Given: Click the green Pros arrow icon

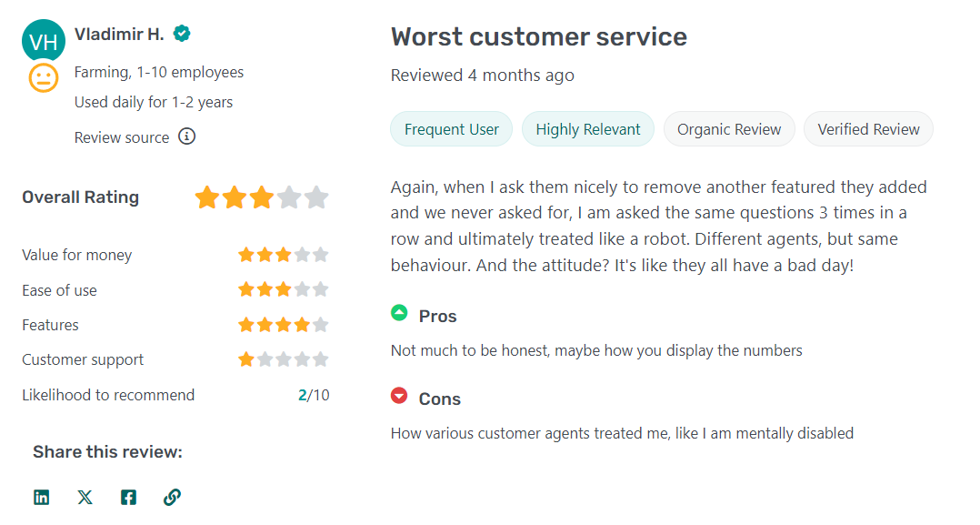Looking at the screenshot, I should (398, 313).
